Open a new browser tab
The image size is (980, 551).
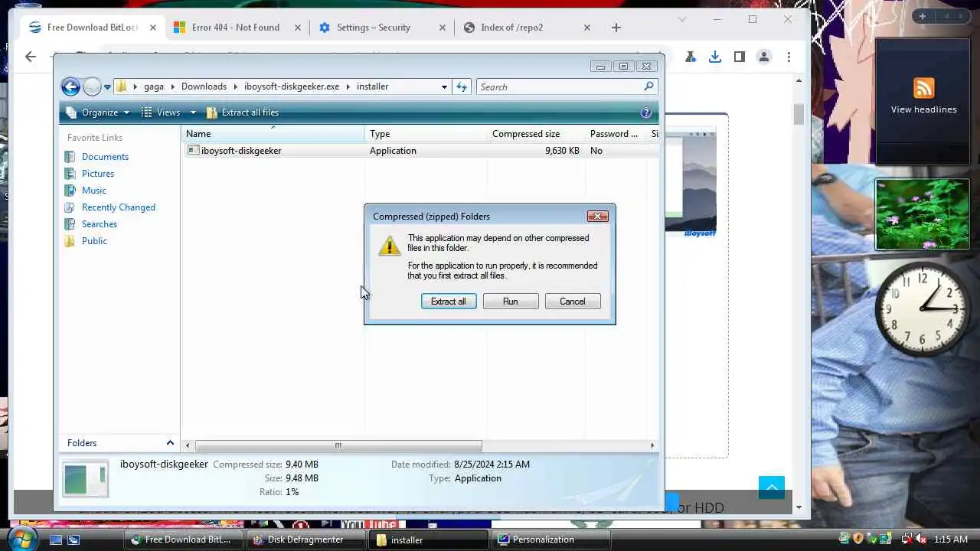(x=616, y=28)
